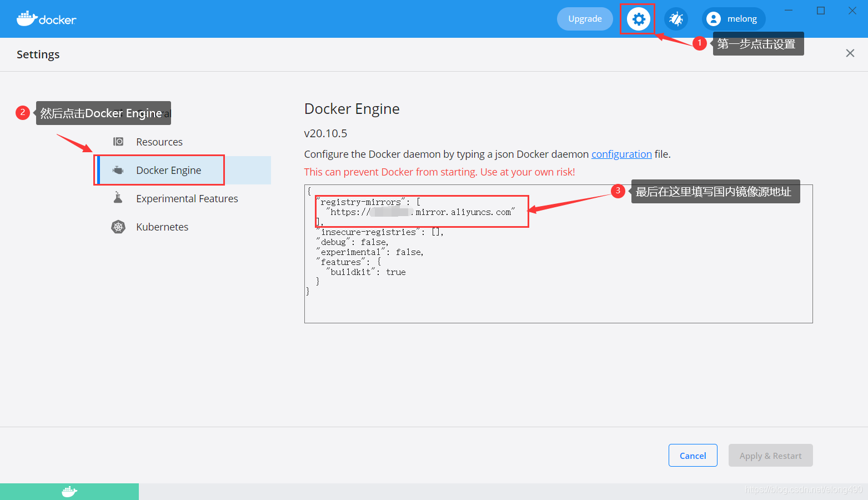Close the Settings panel

[x=850, y=53]
